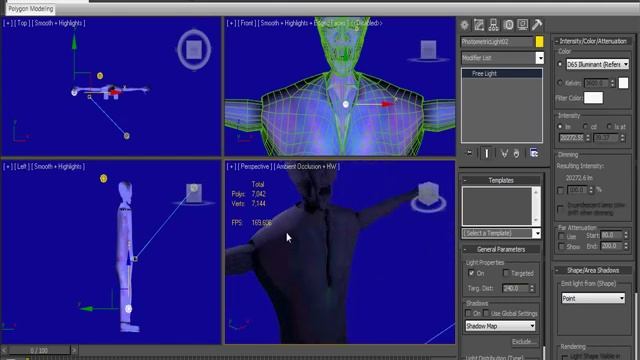
Task: Enable the dimming percentage checkbox
Action: (x=560, y=190)
